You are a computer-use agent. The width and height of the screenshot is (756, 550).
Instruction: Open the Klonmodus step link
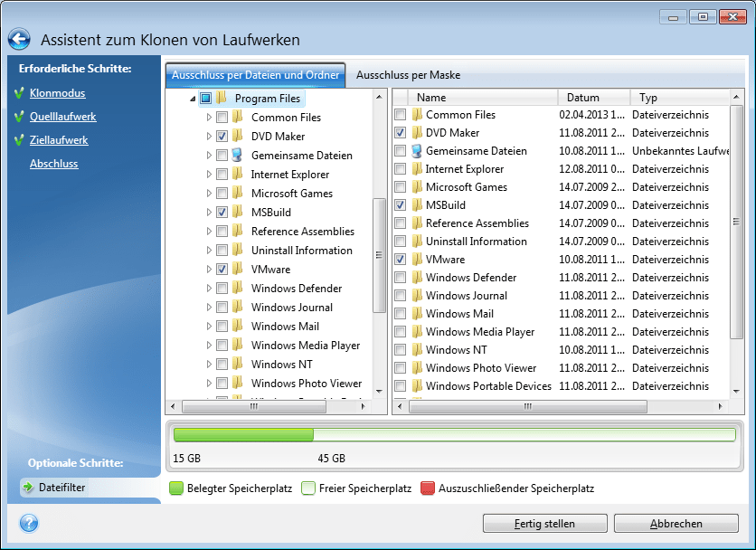point(58,93)
